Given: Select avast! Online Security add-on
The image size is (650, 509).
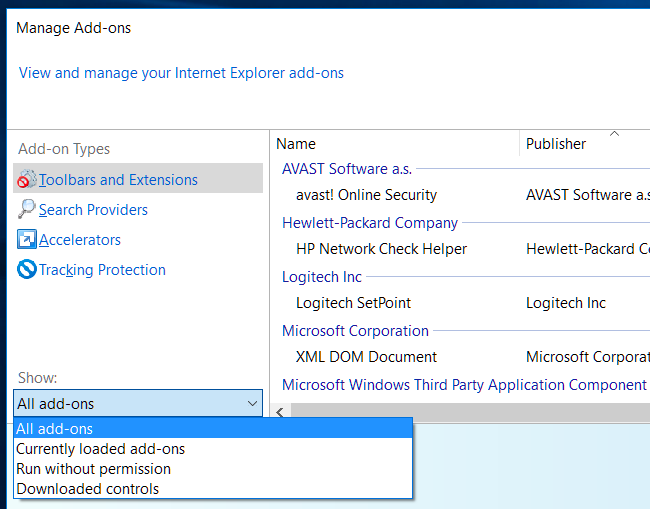Looking at the screenshot, I should [366, 195].
